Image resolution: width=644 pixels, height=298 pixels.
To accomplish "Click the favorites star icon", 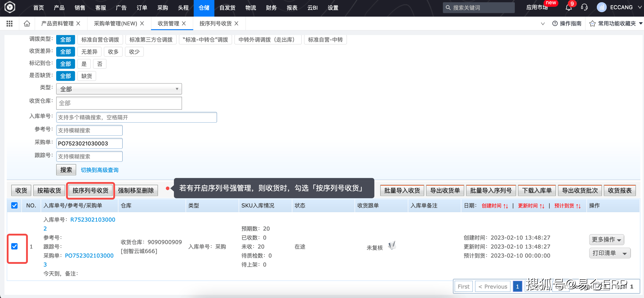I will click(x=592, y=24).
